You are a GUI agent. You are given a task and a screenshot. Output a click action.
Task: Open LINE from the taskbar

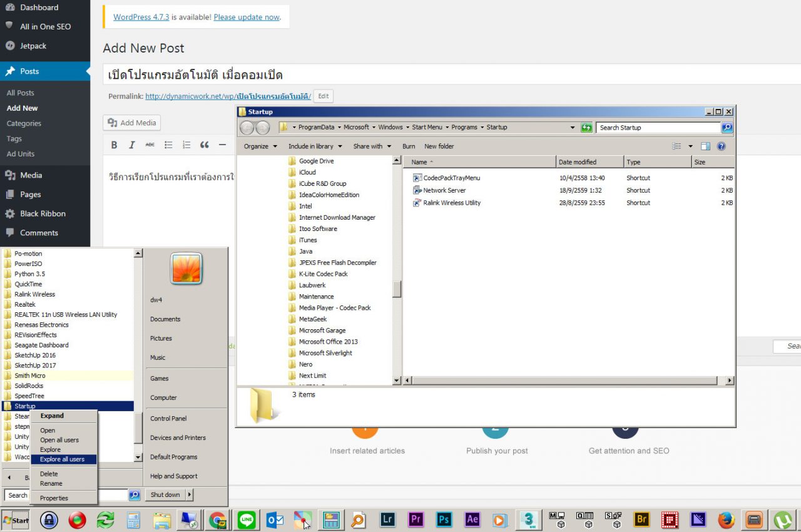coord(247,519)
